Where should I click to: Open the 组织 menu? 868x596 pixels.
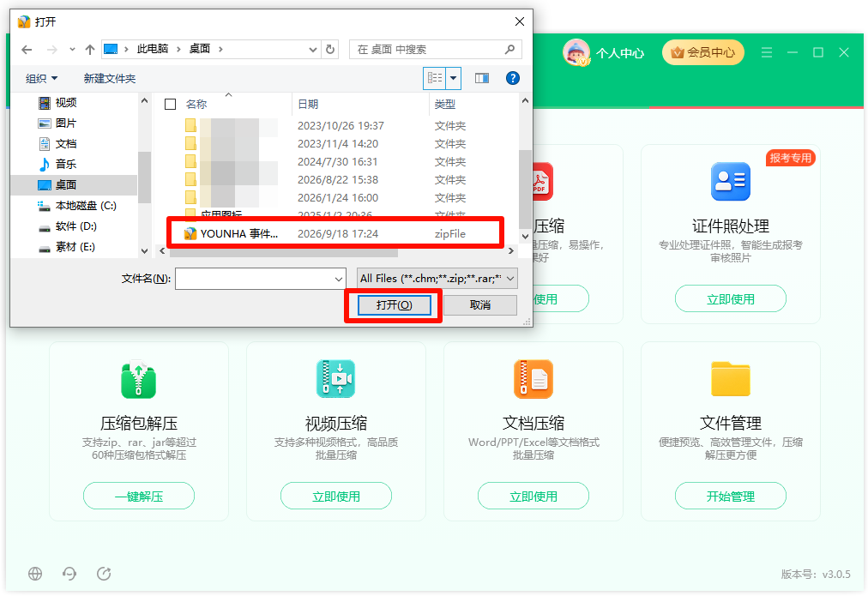click(41, 79)
